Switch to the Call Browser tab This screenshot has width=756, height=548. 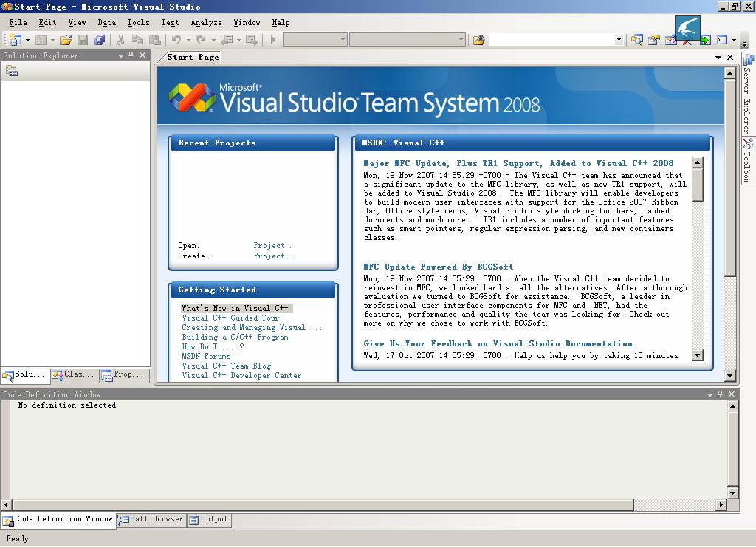(151, 519)
